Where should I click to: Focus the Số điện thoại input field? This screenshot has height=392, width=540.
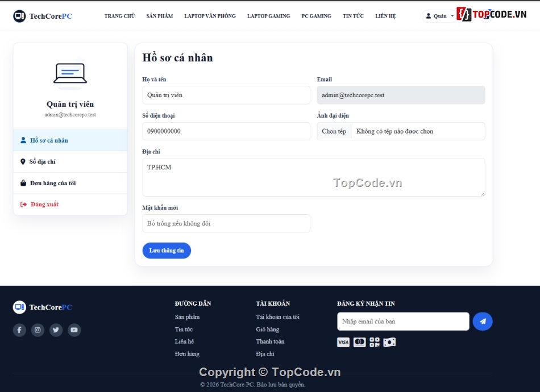pyautogui.click(x=226, y=131)
